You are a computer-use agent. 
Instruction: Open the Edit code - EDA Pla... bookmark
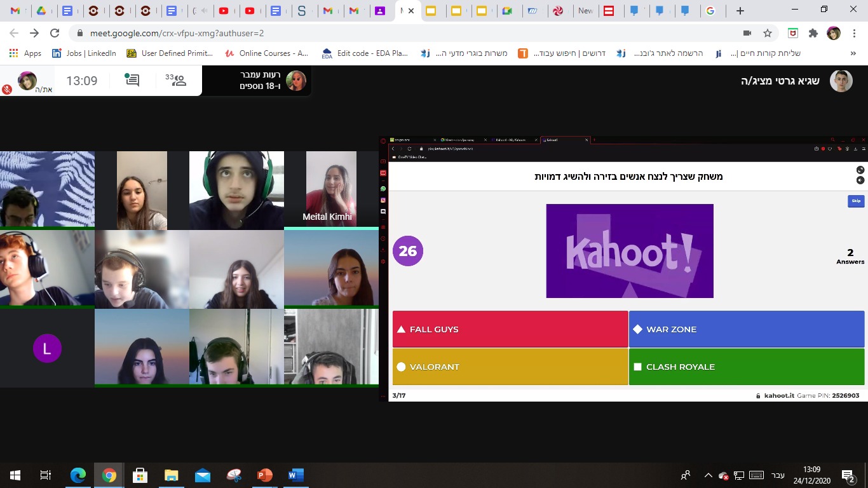point(365,53)
